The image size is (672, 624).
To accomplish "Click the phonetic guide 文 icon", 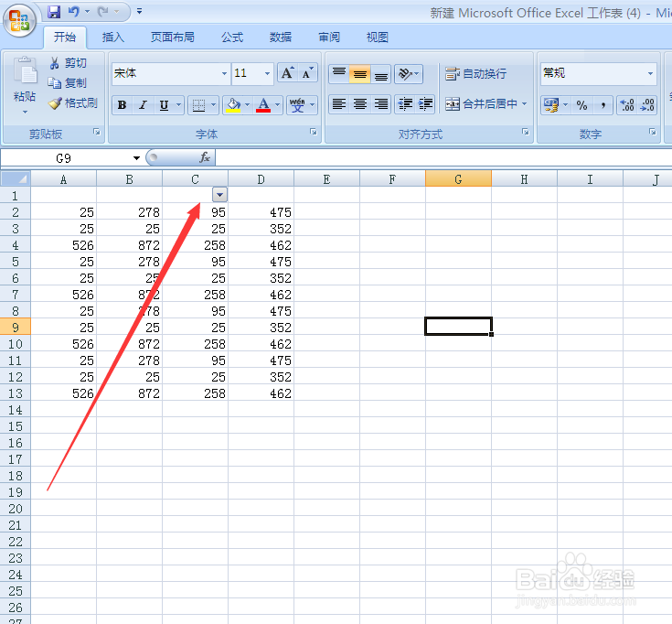I will [x=297, y=105].
